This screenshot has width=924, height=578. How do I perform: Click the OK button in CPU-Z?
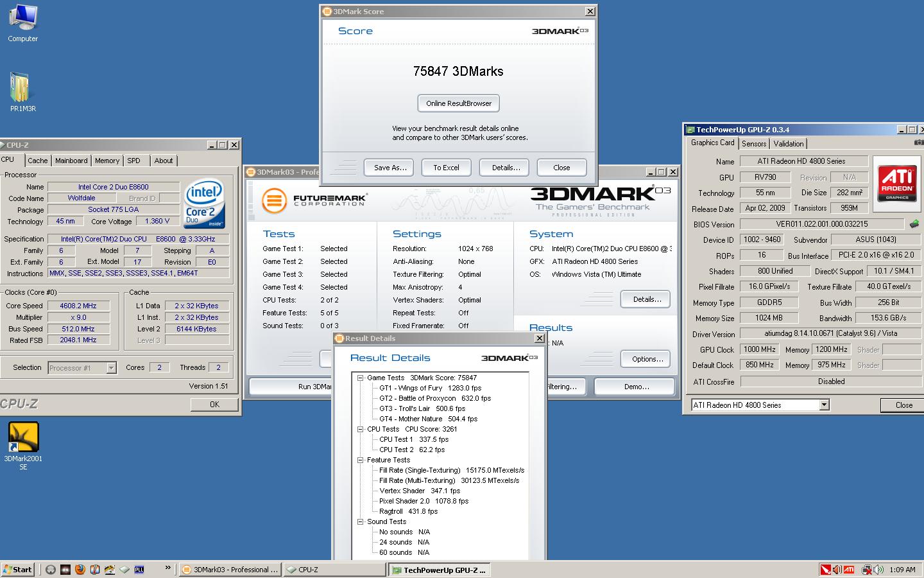(x=214, y=405)
